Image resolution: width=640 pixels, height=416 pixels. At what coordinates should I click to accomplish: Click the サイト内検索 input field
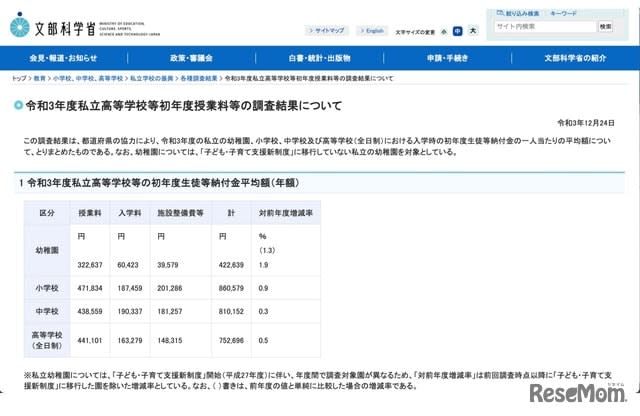point(545,27)
